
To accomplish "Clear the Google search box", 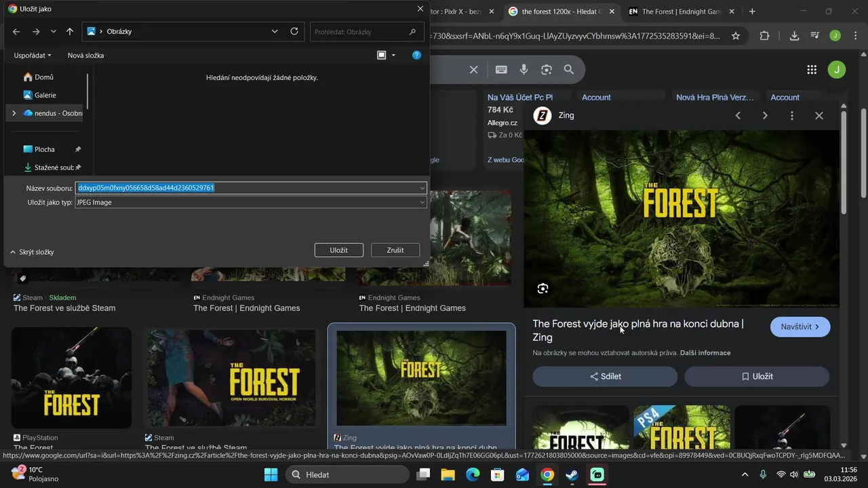I will pyautogui.click(x=474, y=69).
